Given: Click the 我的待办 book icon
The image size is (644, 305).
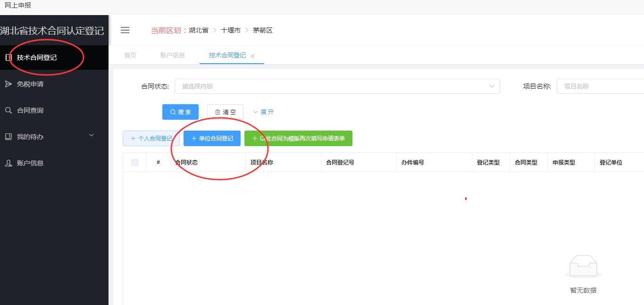Looking at the screenshot, I should click(x=8, y=137).
